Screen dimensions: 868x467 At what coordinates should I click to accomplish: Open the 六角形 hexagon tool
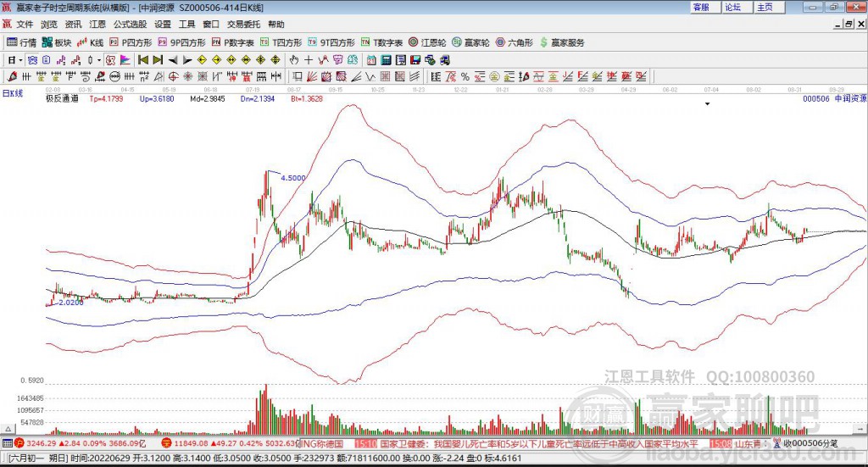[x=515, y=42]
